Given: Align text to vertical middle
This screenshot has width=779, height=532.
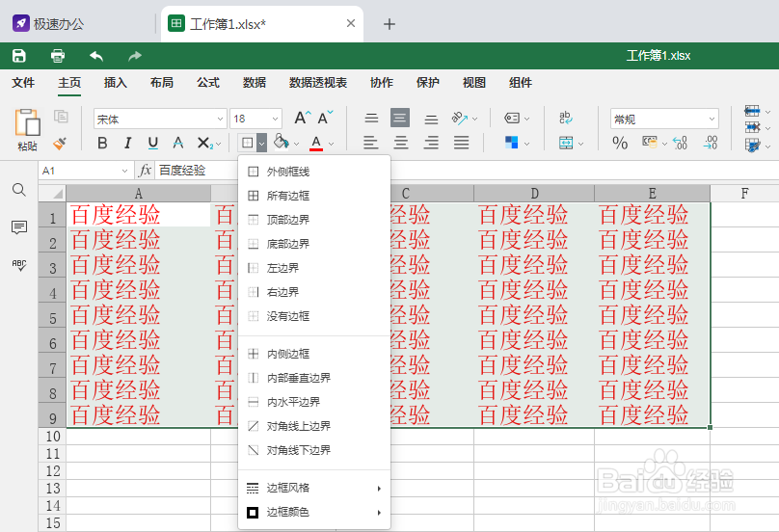Looking at the screenshot, I should (x=400, y=119).
